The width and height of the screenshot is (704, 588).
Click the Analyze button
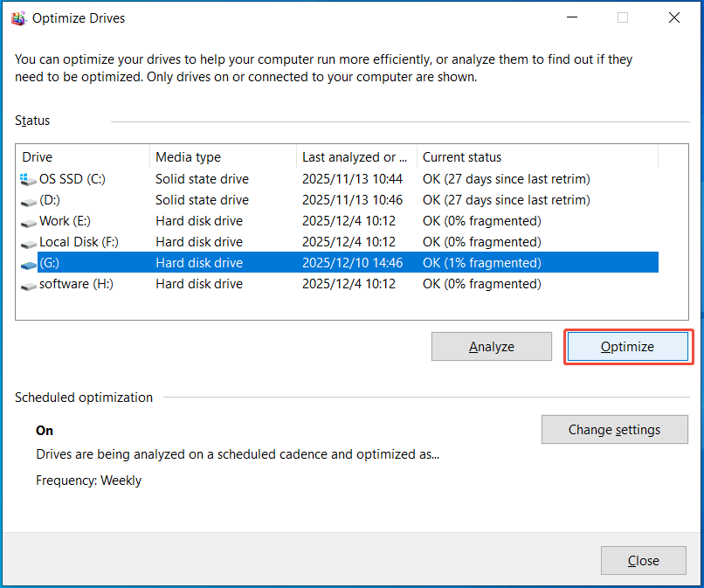pyautogui.click(x=491, y=346)
